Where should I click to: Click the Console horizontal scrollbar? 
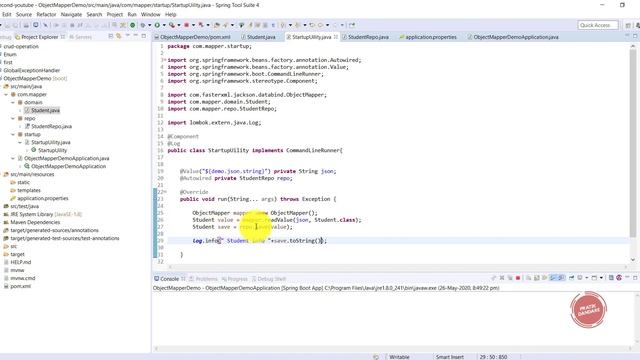point(394,349)
